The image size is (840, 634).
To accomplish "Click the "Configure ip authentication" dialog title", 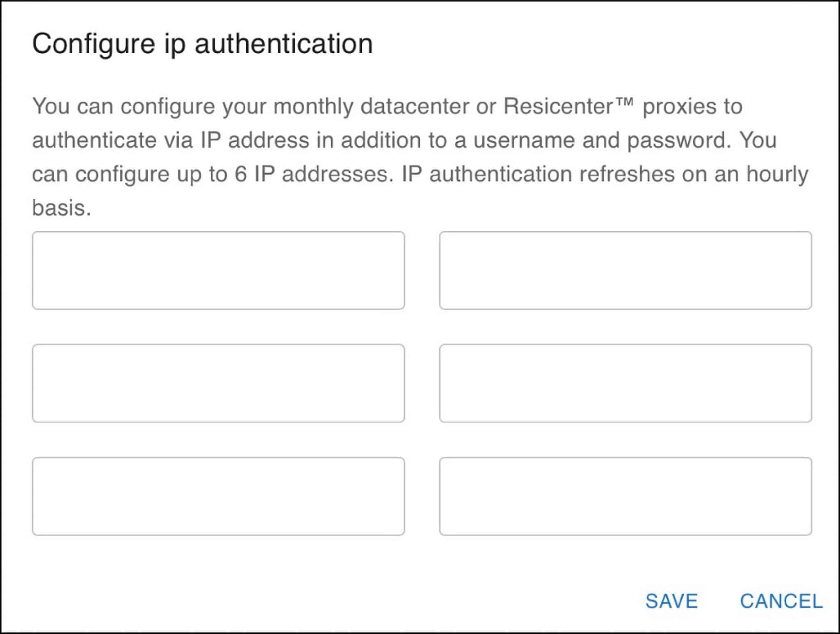I will click(x=202, y=43).
